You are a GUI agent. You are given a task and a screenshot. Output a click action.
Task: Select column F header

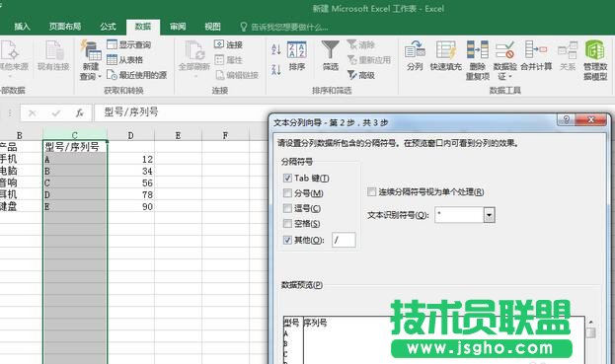(x=225, y=135)
